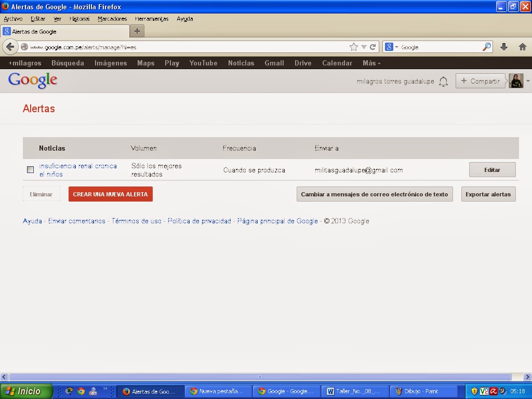The height and width of the screenshot is (399, 532).
Task: Open the Windows Inicio start button
Action: point(26,391)
